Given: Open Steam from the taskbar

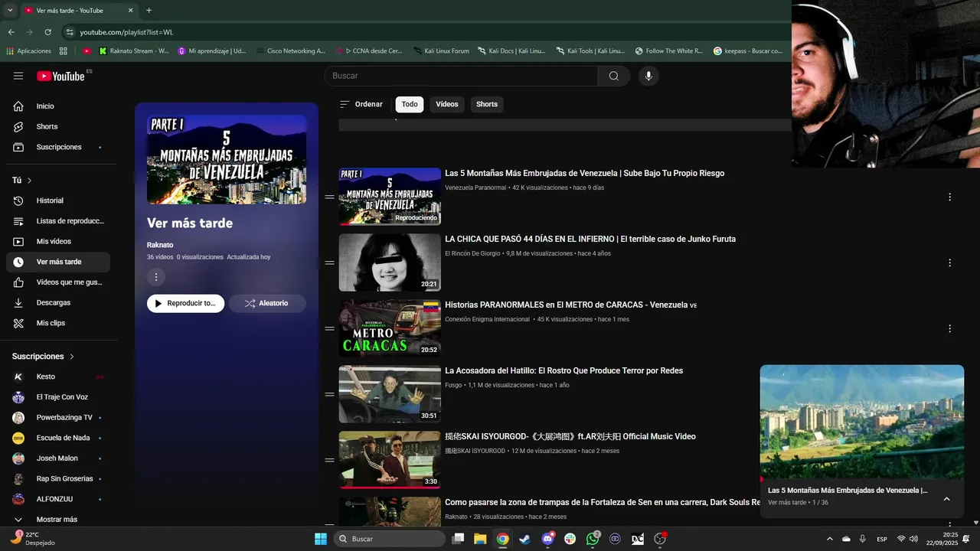Looking at the screenshot, I should pyautogui.click(x=524, y=539).
